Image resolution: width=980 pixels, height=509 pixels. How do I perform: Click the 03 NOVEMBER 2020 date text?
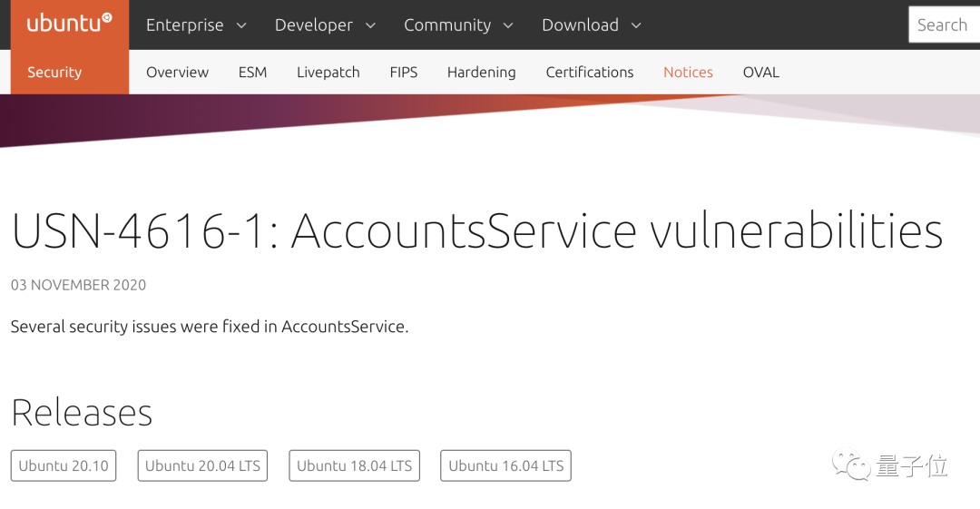78,285
